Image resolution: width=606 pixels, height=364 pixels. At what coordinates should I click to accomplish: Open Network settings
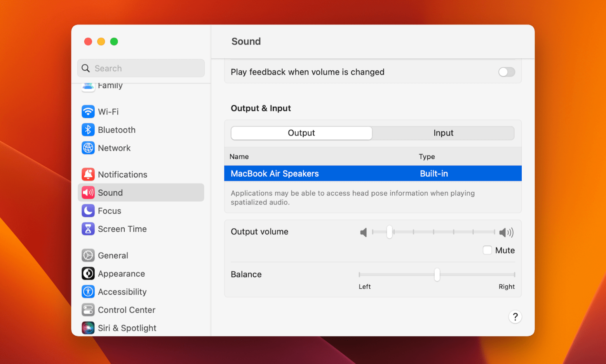pyautogui.click(x=114, y=148)
